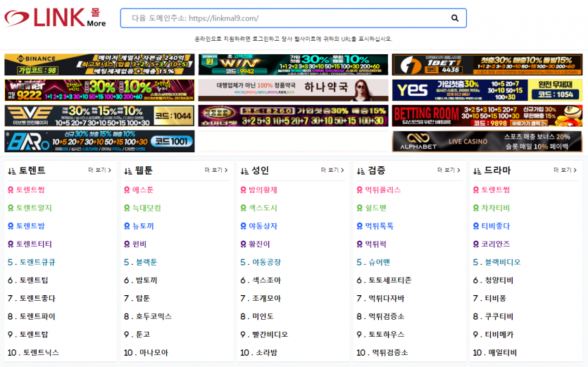588x367 pixels.
Task: Click the medal icon beside 야동상자
Action: tap(243, 226)
